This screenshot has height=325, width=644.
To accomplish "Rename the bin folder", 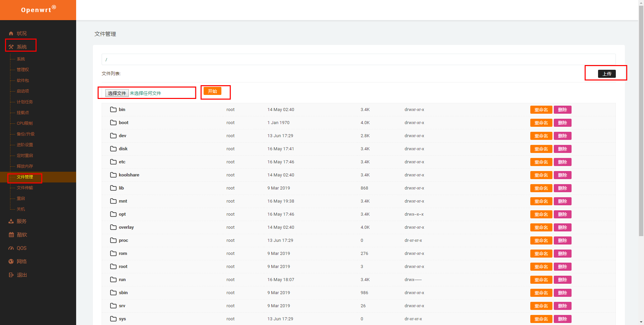I will point(541,110).
